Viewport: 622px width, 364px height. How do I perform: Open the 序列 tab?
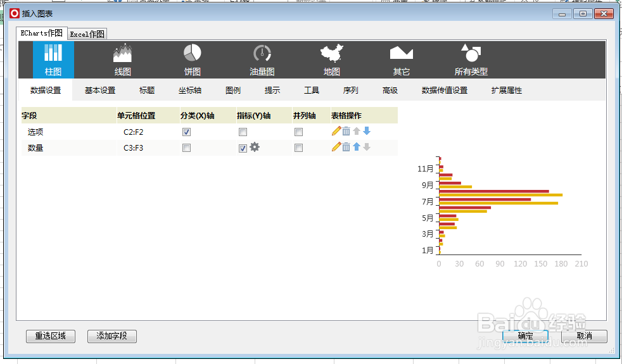pos(351,91)
